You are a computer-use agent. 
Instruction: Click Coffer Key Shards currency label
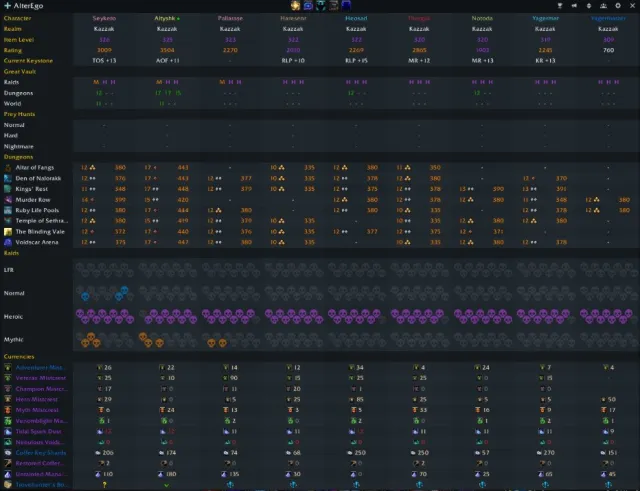coord(41,453)
